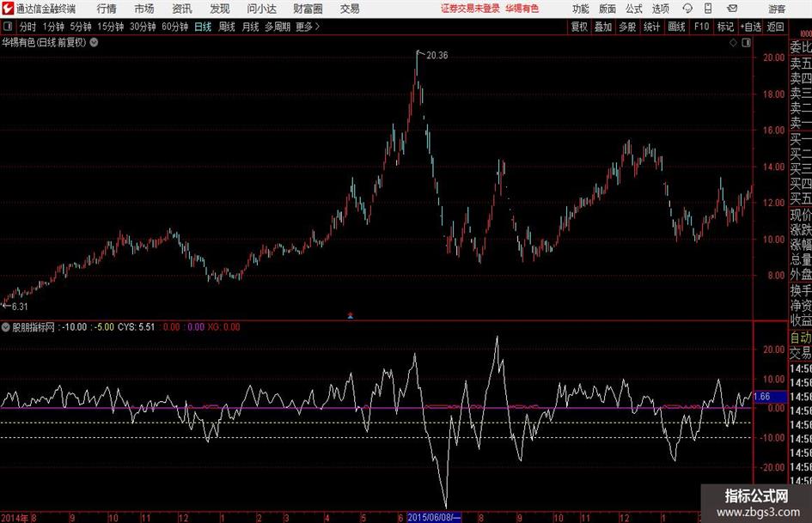Click the diamond icon at chart top right

733,43
